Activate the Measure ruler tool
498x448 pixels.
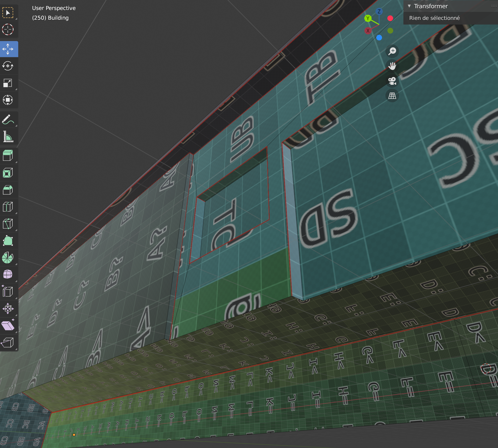[x=8, y=137]
